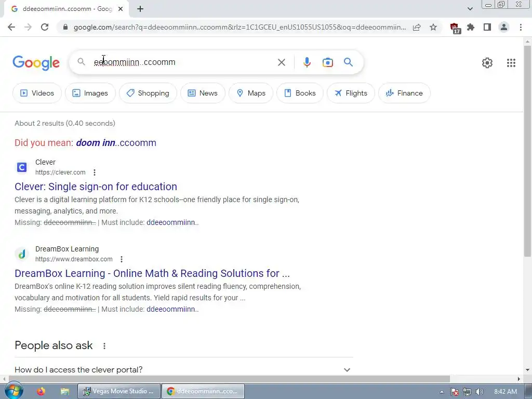The height and width of the screenshot is (399, 532).
Task: Bookmark this page with the star icon
Action: 433,27
